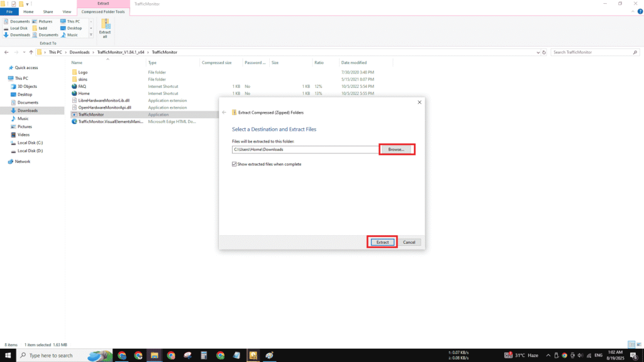Expand the Extract To gallery more arrow
The width and height of the screenshot is (644, 362).
(91, 35)
